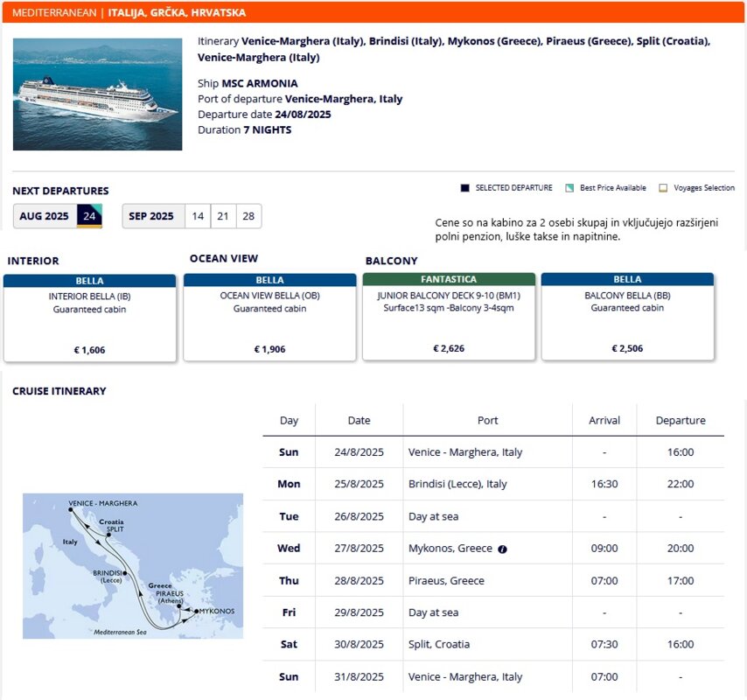This screenshot has height=700, width=747.
Task: Click the 31/8/2025 date cell
Action: 359,676
